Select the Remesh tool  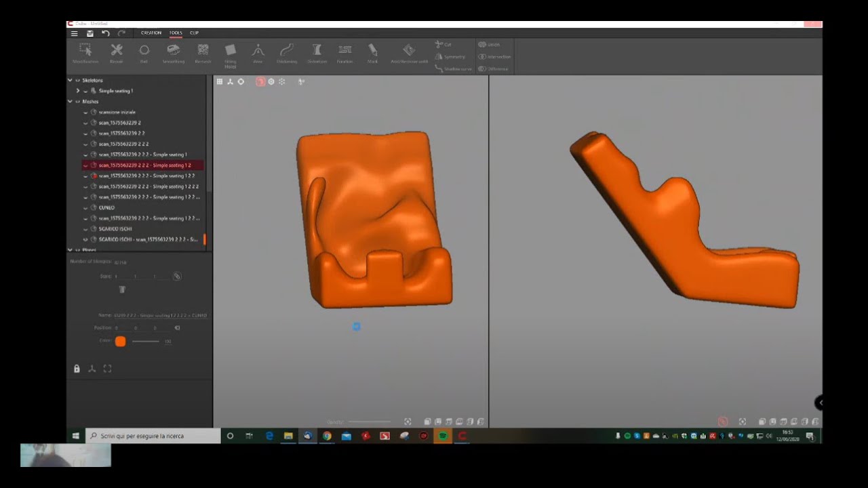203,54
